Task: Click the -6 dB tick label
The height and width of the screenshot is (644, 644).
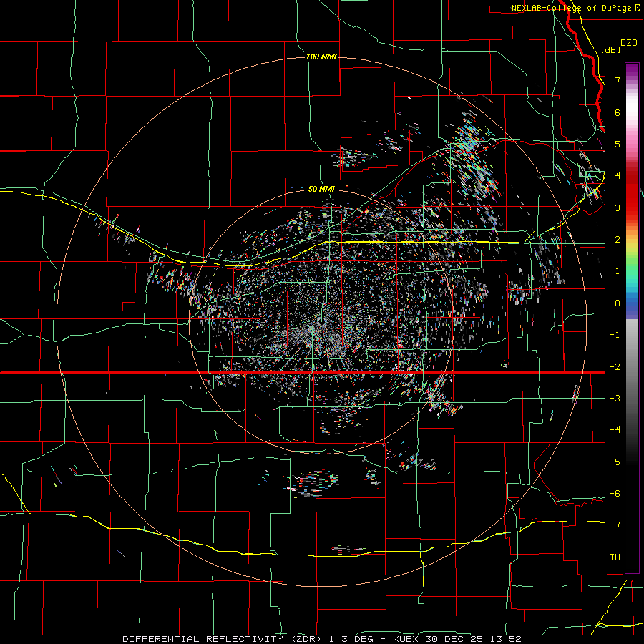Action: click(x=615, y=493)
